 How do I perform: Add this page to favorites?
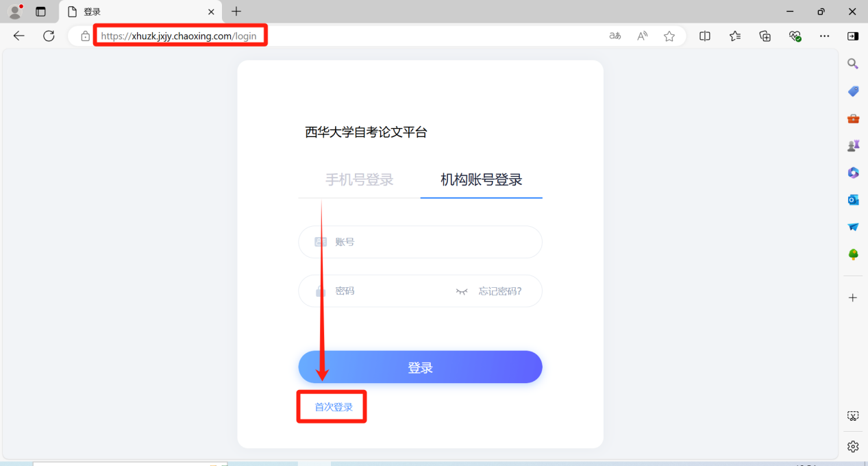669,36
